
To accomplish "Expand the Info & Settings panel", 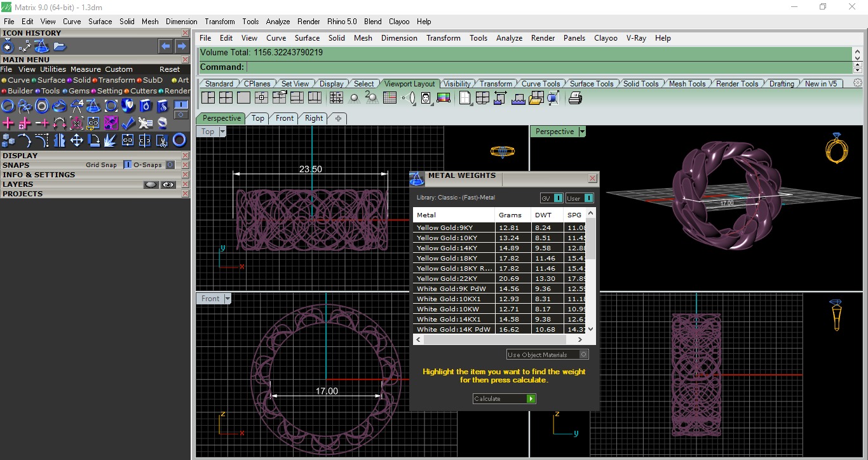I will pos(95,175).
